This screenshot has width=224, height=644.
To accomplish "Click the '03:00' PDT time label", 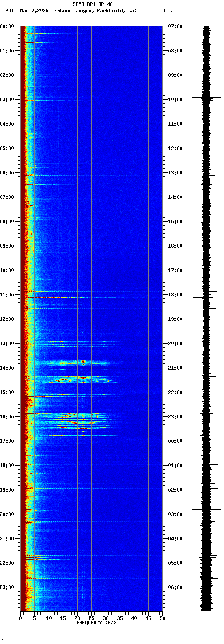I will 7,100.
